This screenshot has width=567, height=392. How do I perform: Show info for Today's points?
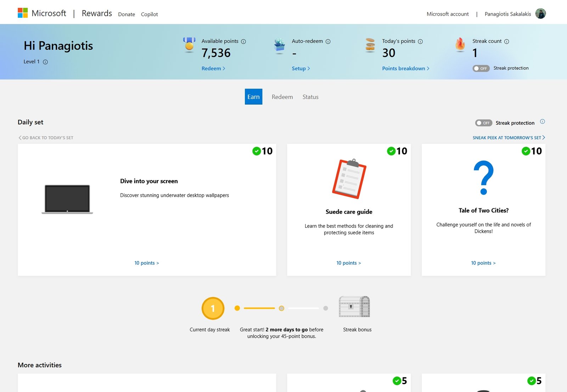[x=420, y=41]
